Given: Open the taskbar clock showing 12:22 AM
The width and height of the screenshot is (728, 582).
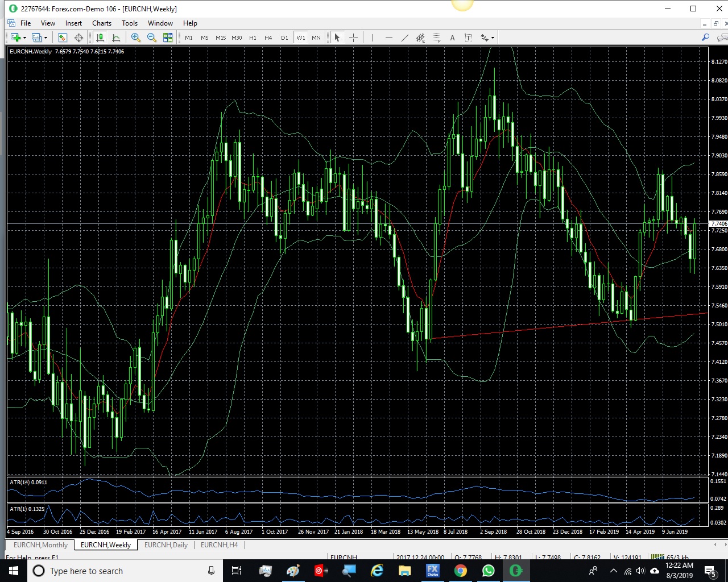Looking at the screenshot, I should pyautogui.click(x=679, y=571).
